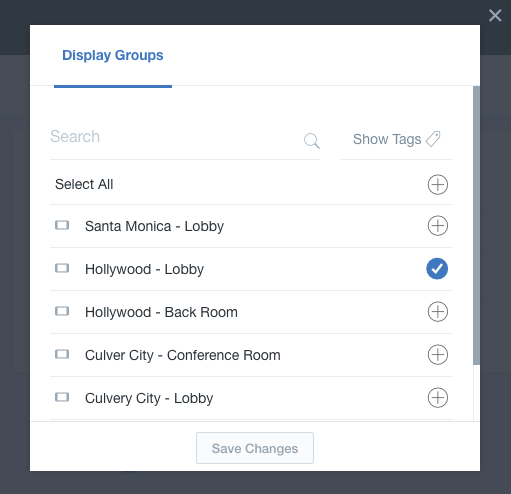Screen dimensions: 511x494
Task: Click the display icon beside Culvery City - Lobby
Action: pos(62,397)
